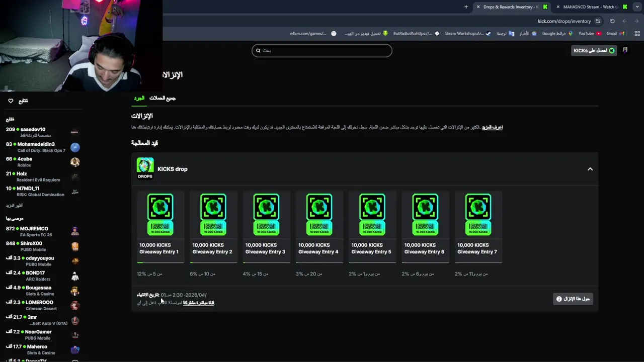
Task: Open the Google Maps bookmark
Action: coord(557,34)
